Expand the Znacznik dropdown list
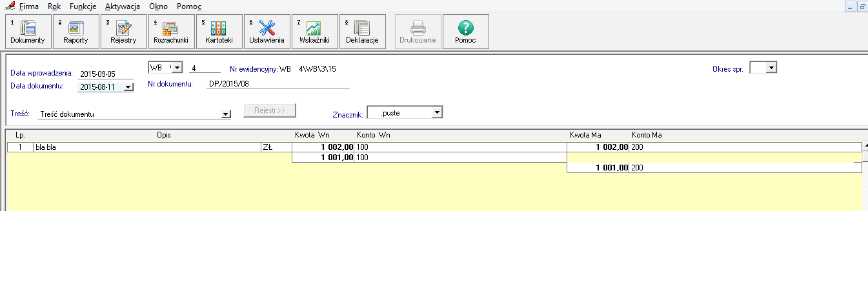Image resolution: width=868 pixels, height=297 pixels. [x=436, y=113]
